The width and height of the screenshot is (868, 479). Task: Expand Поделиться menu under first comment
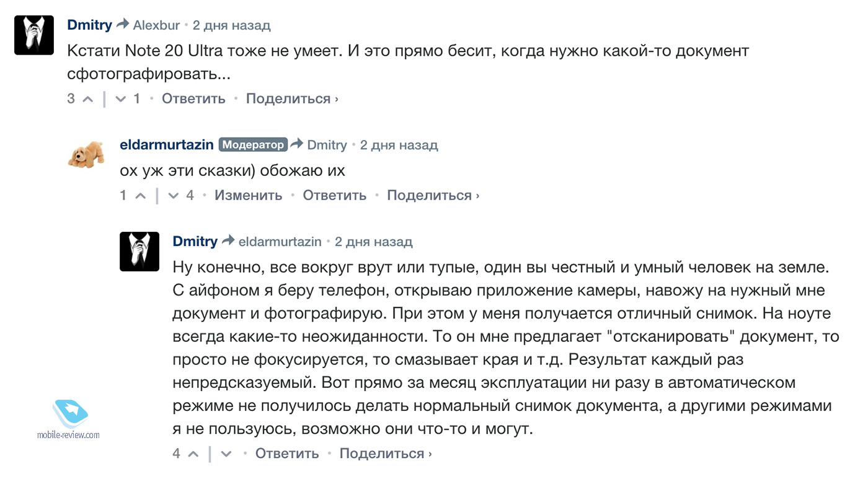coord(291,99)
